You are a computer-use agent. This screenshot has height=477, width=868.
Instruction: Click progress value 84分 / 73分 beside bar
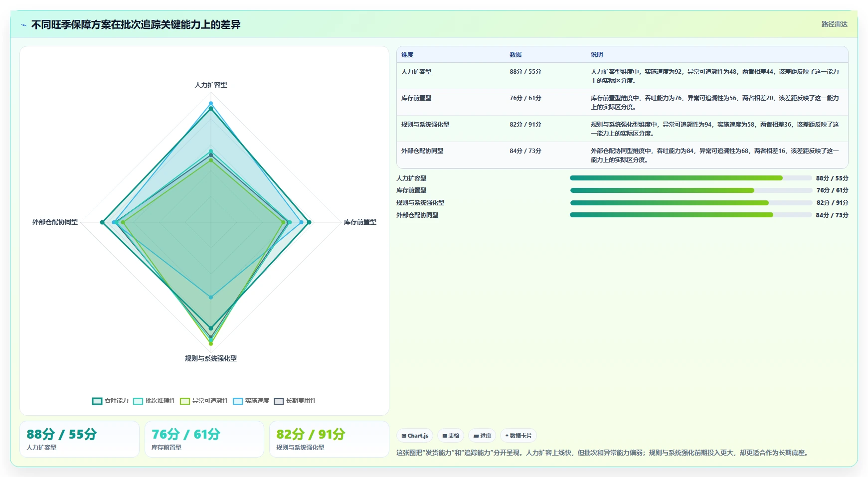click(832, 215)
